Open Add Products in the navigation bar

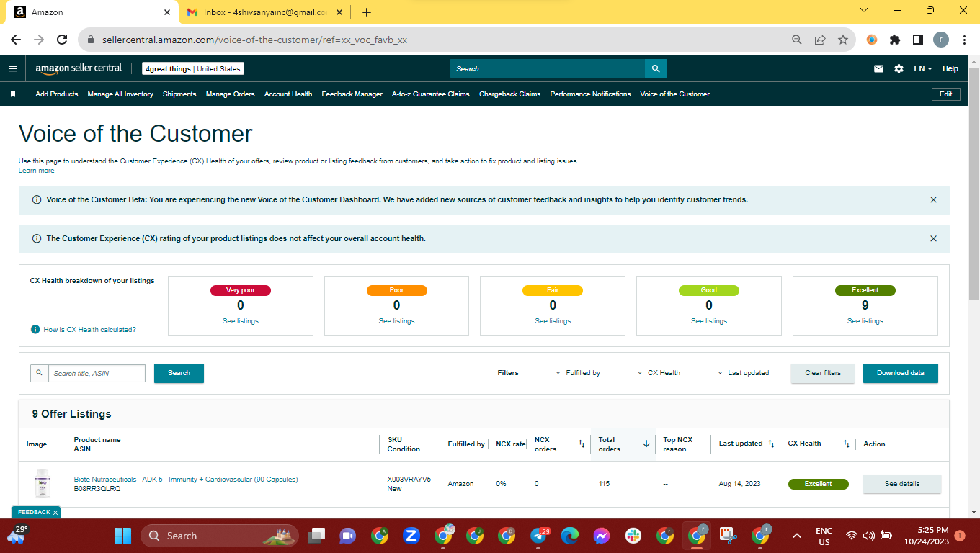[x=57, y=94]
